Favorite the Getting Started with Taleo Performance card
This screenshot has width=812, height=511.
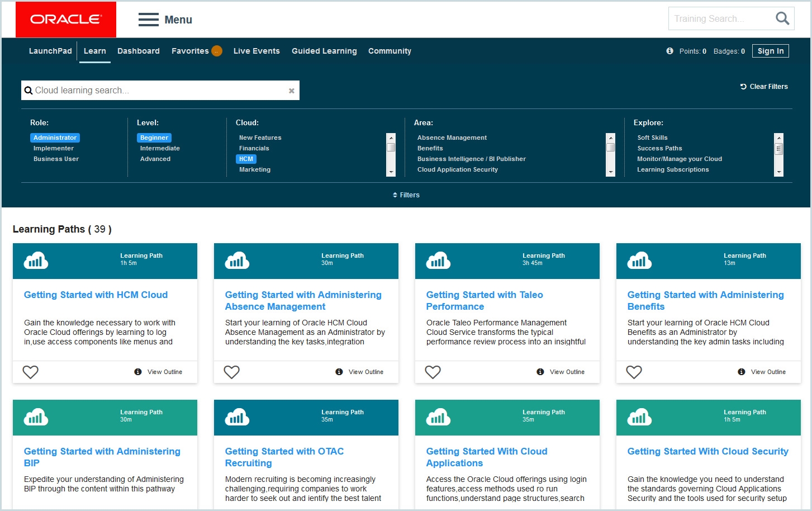(433, 372)
